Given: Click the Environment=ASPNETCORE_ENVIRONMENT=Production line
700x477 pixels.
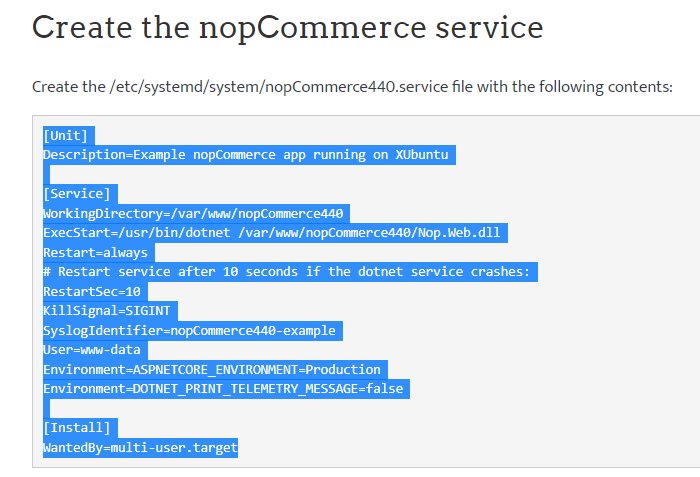Looking at the screenshot, I should pos(212,369).
